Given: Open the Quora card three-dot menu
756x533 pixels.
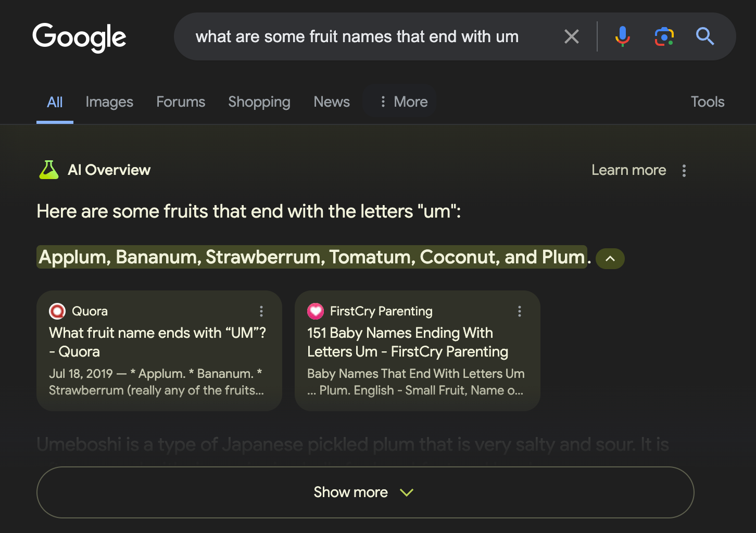Looking at the screenshot, I should pos(261,311).
